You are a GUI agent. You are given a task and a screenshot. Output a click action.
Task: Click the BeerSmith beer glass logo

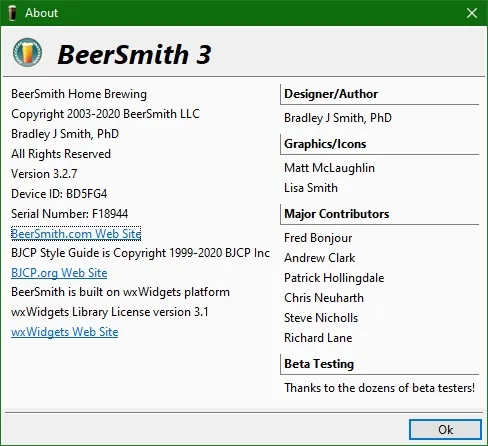[x=27, y=52]
